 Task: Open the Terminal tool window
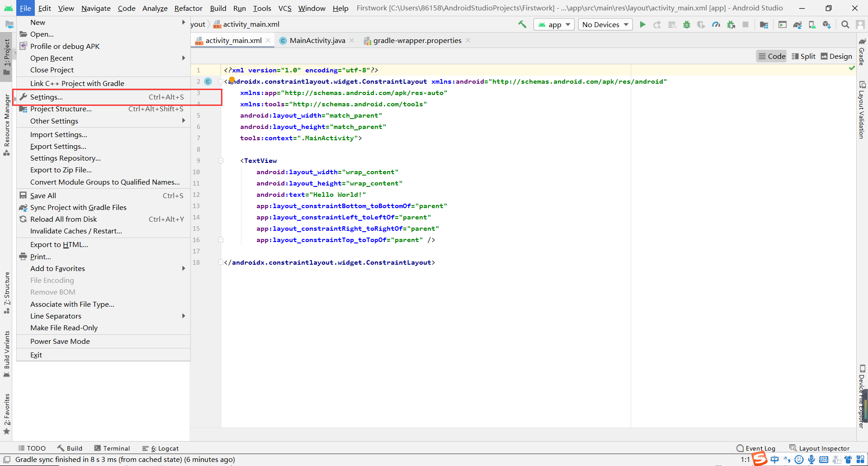point(112,448)
